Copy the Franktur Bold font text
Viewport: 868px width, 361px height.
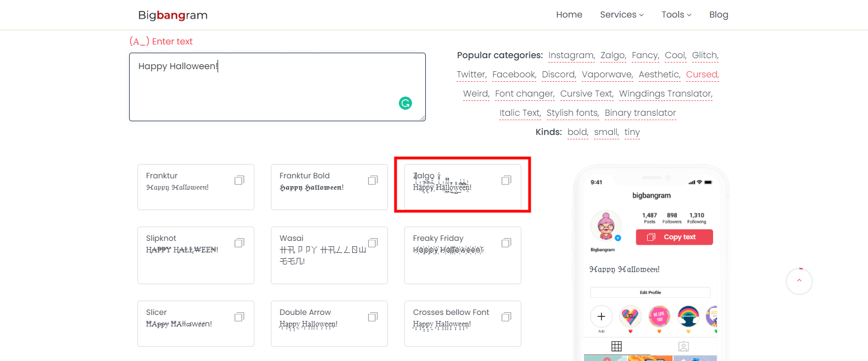pos(373,180)
